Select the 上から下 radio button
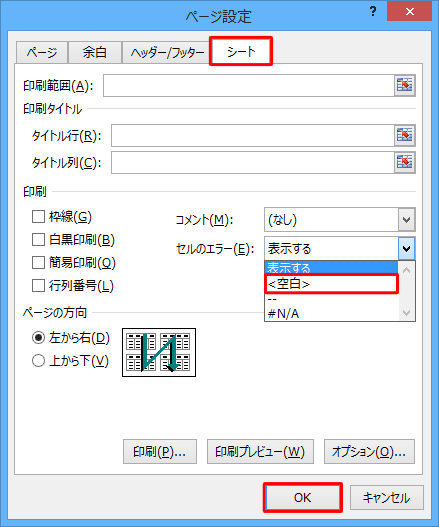439x527 pixels. point(38,361)
